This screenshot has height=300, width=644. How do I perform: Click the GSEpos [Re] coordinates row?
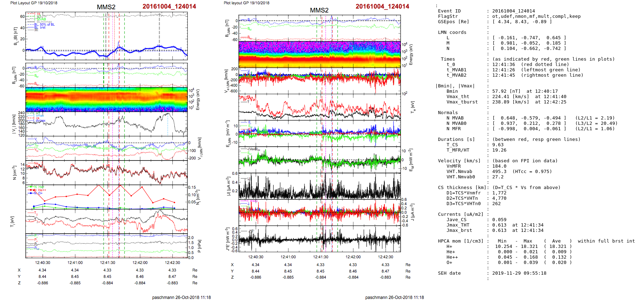[522, 22]
